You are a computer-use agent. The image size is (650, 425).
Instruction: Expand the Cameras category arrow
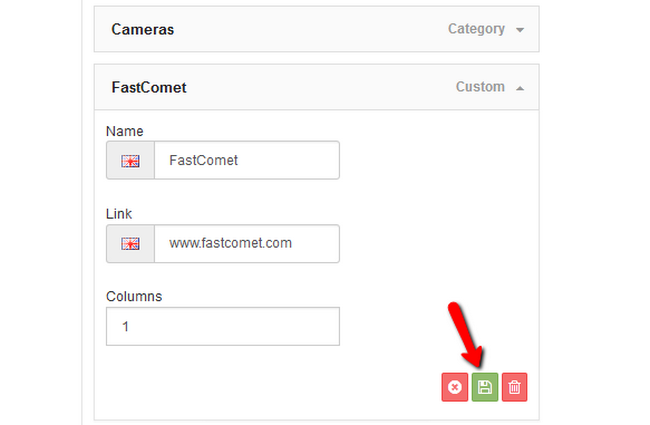[x=520, y=30]
